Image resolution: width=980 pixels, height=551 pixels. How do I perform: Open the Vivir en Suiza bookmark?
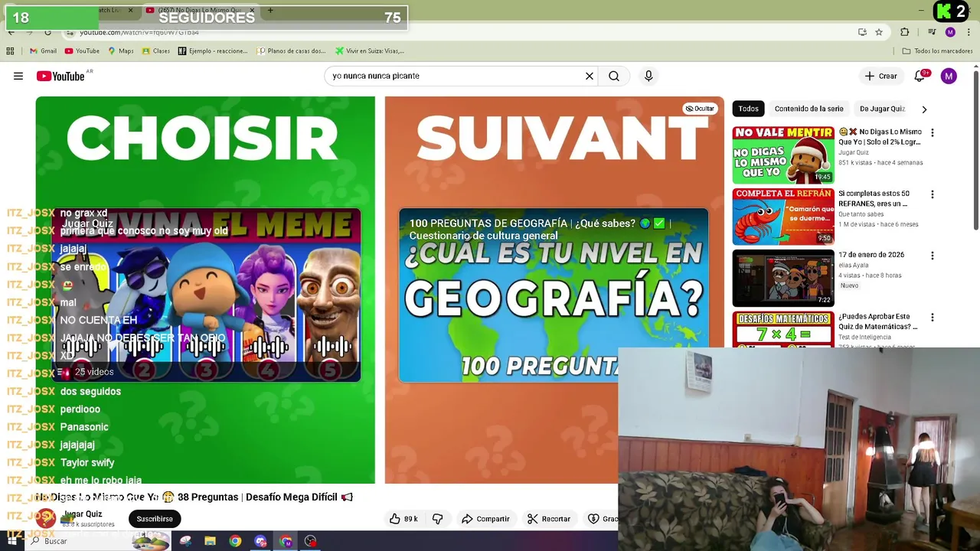point(370,51)
